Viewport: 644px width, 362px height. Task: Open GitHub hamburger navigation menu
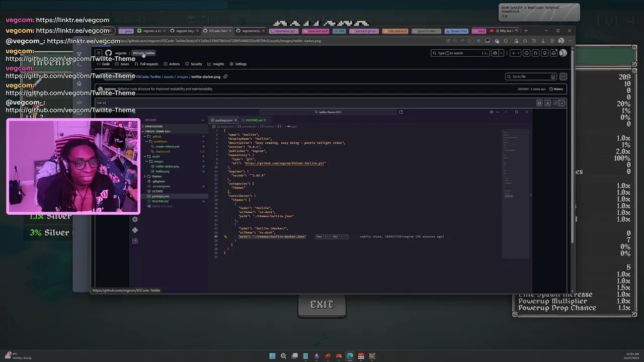point(99,53)
